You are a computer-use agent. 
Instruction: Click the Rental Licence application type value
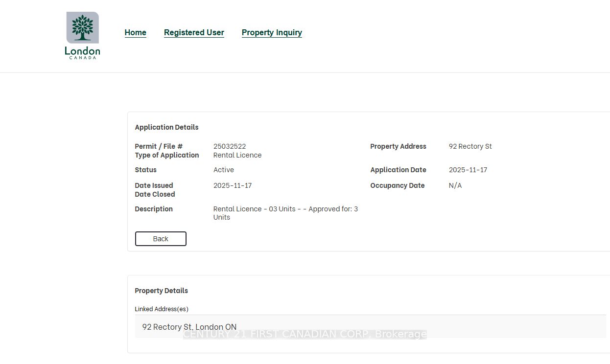click(237, 155)
